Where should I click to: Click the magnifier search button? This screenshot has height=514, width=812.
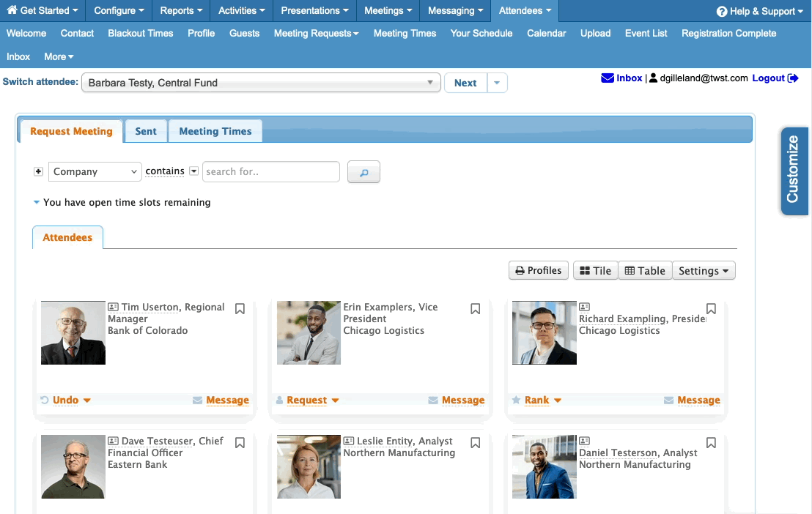coord(363,172)
